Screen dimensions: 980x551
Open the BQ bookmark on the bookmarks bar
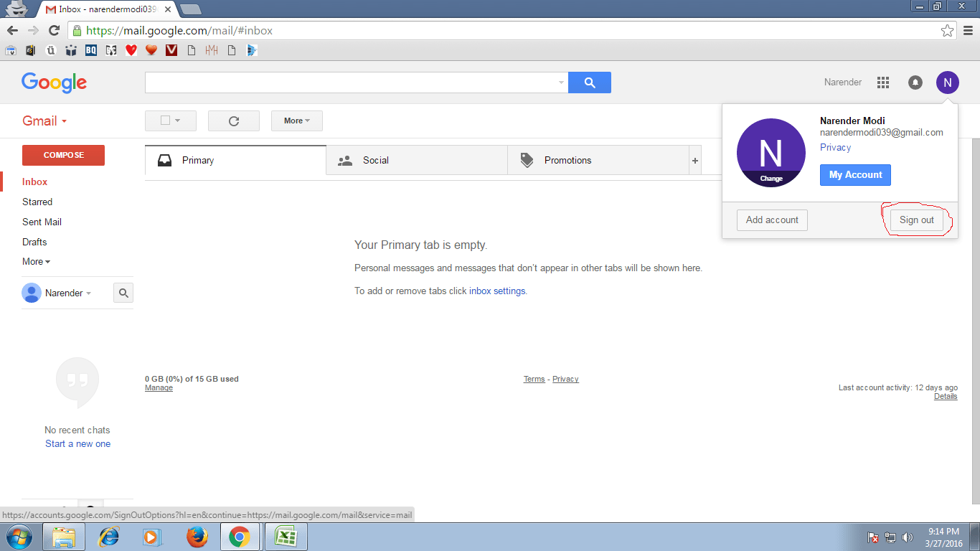[x=91, y=50]
